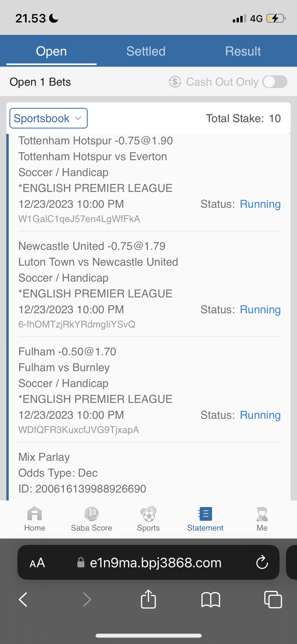The height and width of the screenshot is (644, 297).
Task: Expand the Sportsbook dropdown
Action: pos(49,118)
